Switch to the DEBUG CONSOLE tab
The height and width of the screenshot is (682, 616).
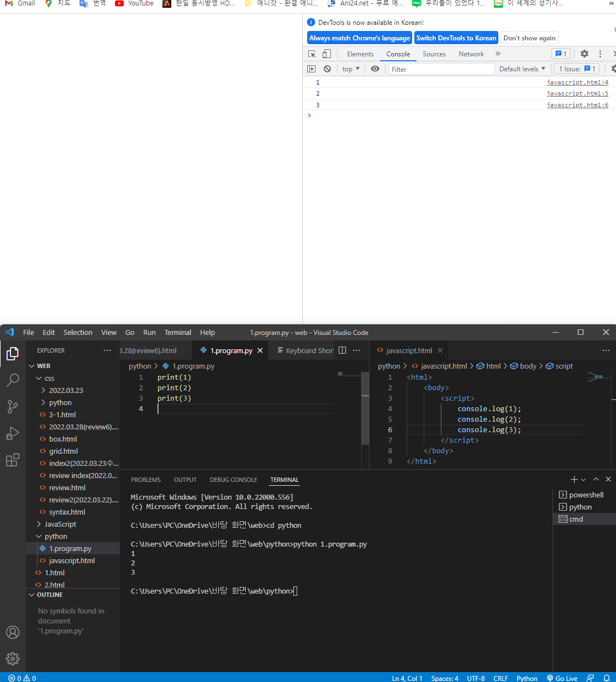(x=233, y=480)
